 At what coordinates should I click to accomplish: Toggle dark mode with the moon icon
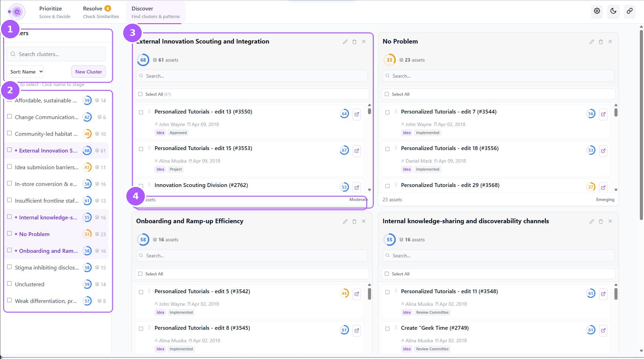click(613, 11)
